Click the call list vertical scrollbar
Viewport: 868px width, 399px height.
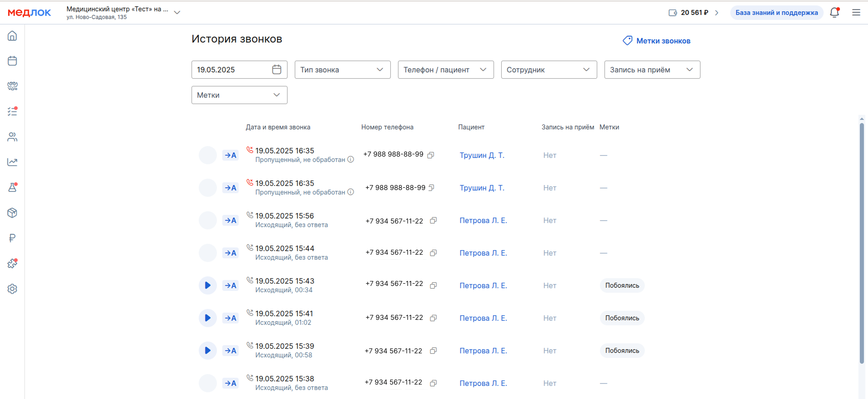(862, 243)
